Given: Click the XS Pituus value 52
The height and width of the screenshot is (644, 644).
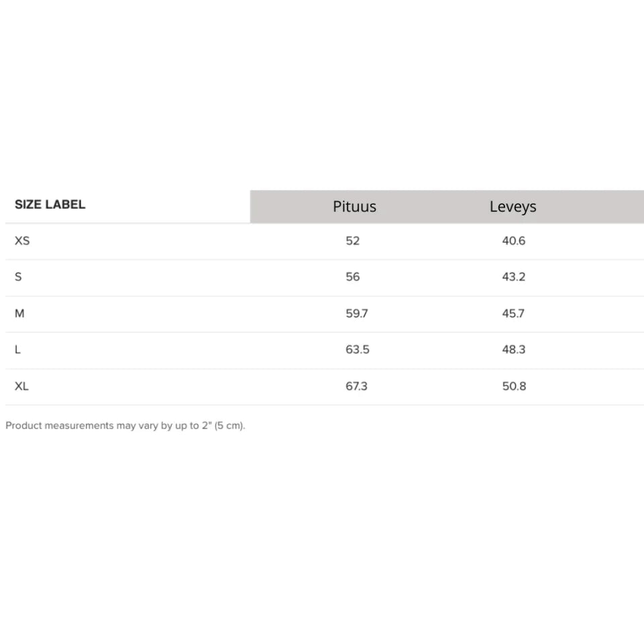Looking at the screenshot, I should (x=353, y=241).
